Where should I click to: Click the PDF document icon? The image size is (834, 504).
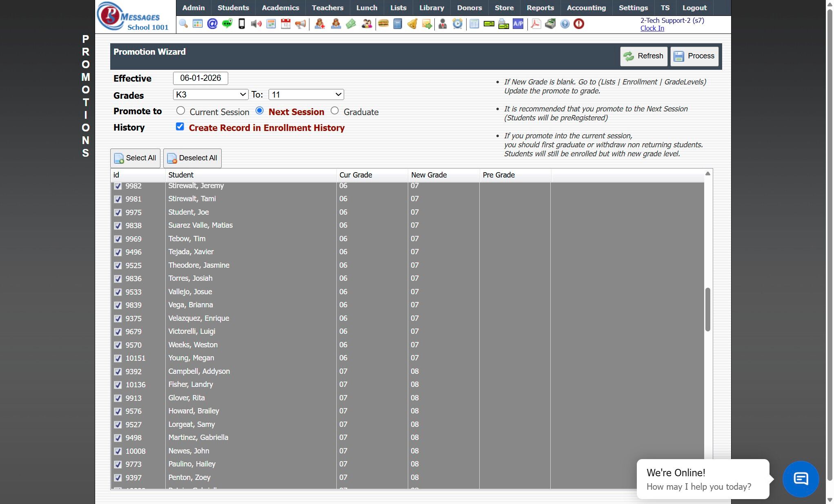(536, 24)
